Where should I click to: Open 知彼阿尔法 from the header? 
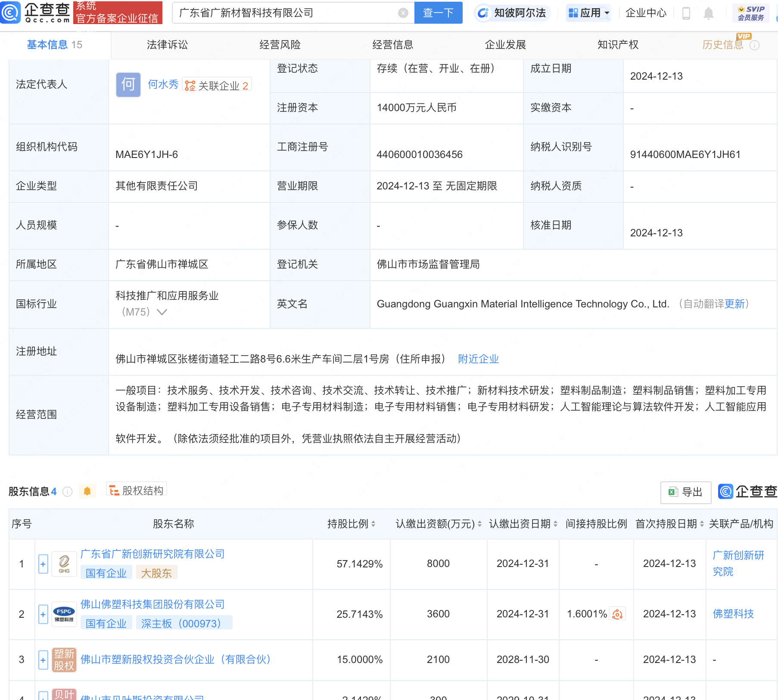tap(512, 13)
